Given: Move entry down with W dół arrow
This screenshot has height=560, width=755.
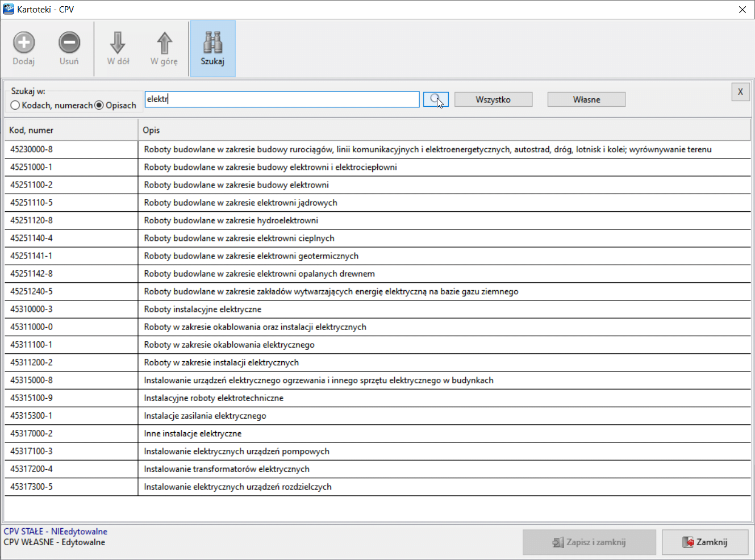Looking at the screenshot, I should tap(118, 43).
